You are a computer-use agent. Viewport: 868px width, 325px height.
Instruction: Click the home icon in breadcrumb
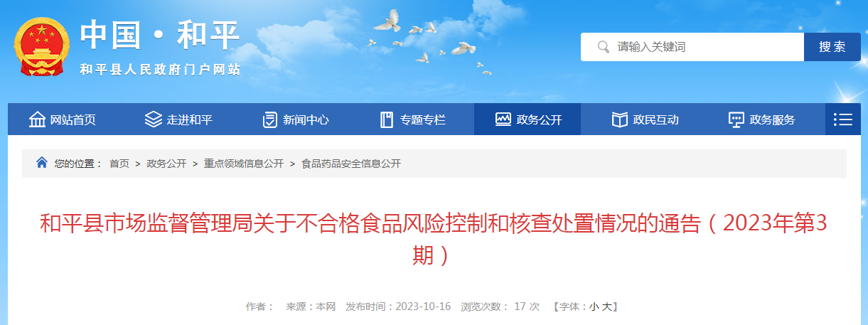42,163
